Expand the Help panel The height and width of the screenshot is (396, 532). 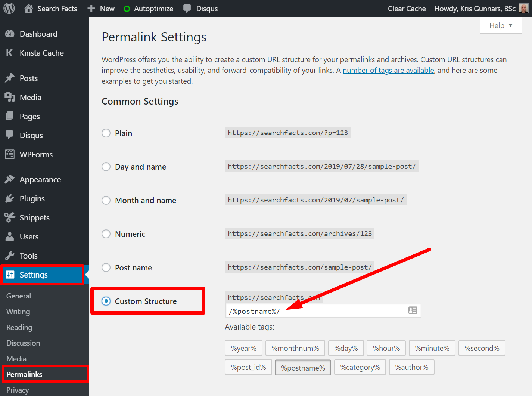(501, 25)
